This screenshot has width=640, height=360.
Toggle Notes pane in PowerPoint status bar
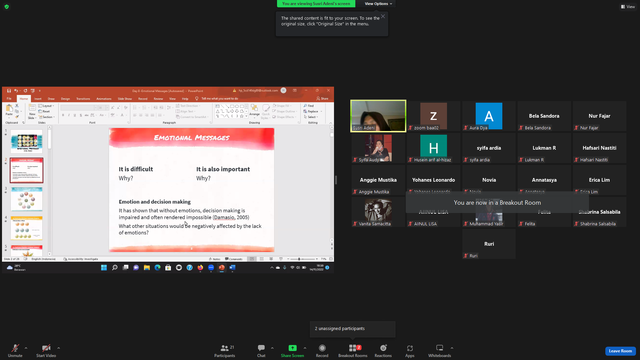215,259
